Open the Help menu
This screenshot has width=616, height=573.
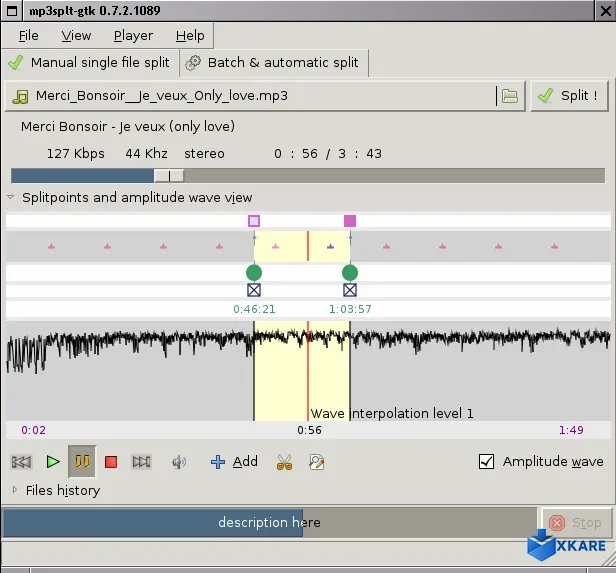point(190,36)
